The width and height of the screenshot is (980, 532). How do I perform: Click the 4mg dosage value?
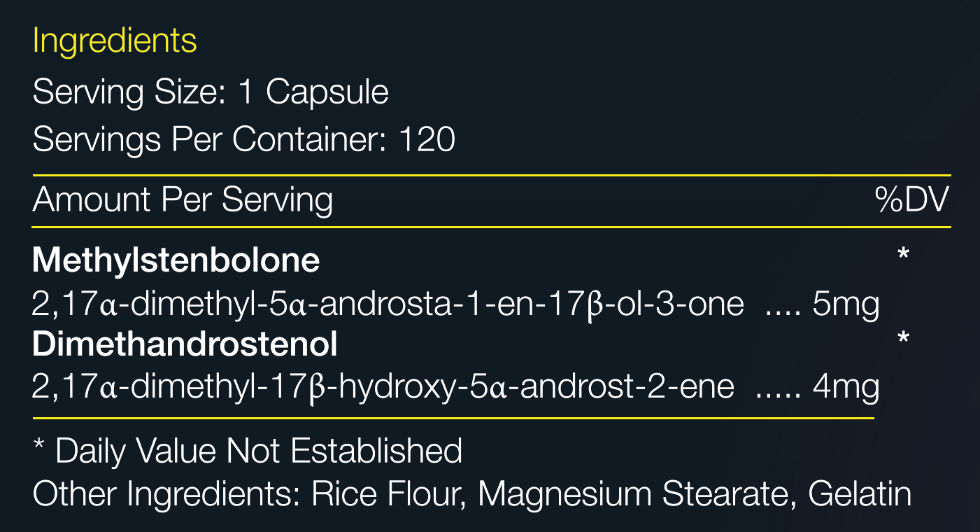[x=846, y=388]
